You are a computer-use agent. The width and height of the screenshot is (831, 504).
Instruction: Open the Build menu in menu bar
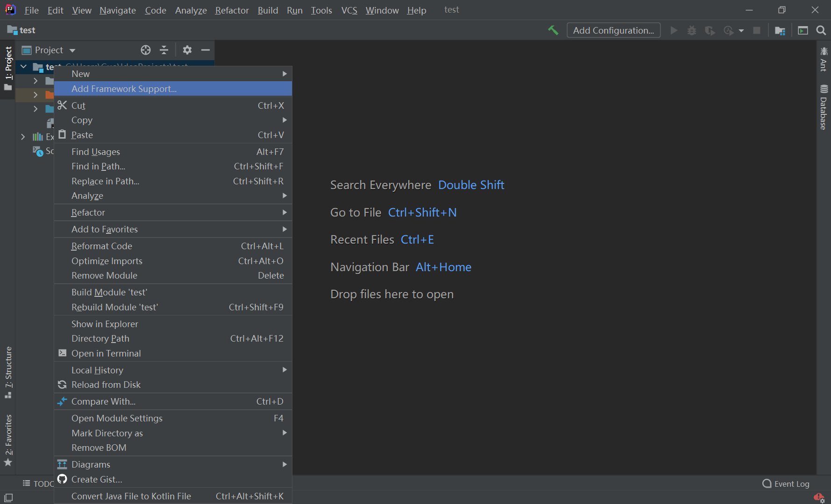(x=268, y=10)
